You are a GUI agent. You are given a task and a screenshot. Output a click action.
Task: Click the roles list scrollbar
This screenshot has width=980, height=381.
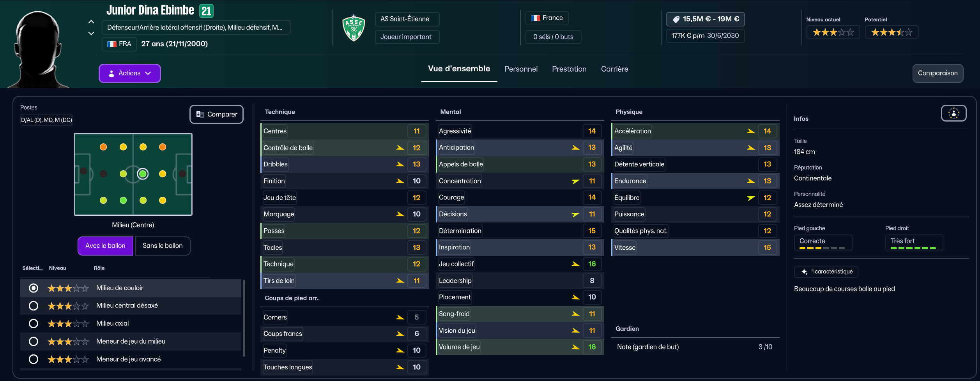pos(244,317)
